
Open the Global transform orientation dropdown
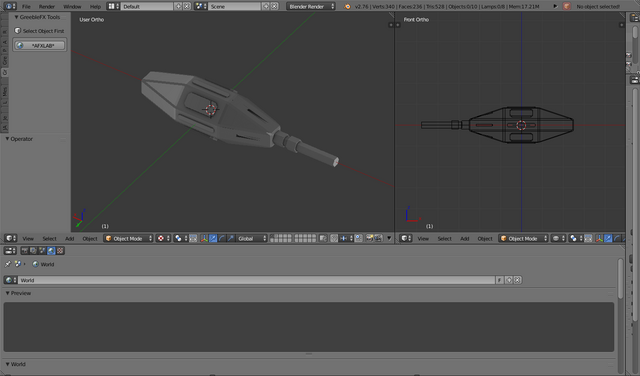tap(251, 238)
